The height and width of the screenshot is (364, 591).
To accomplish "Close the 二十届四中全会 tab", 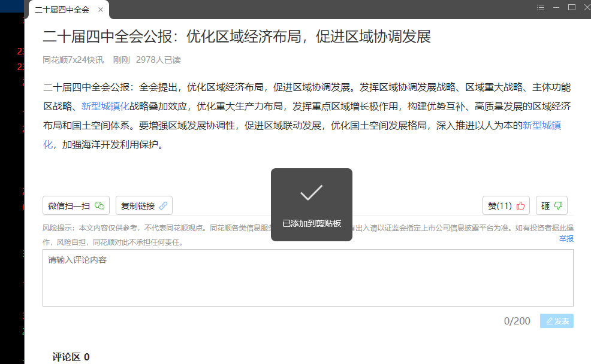I will click(x=101, y=10).
